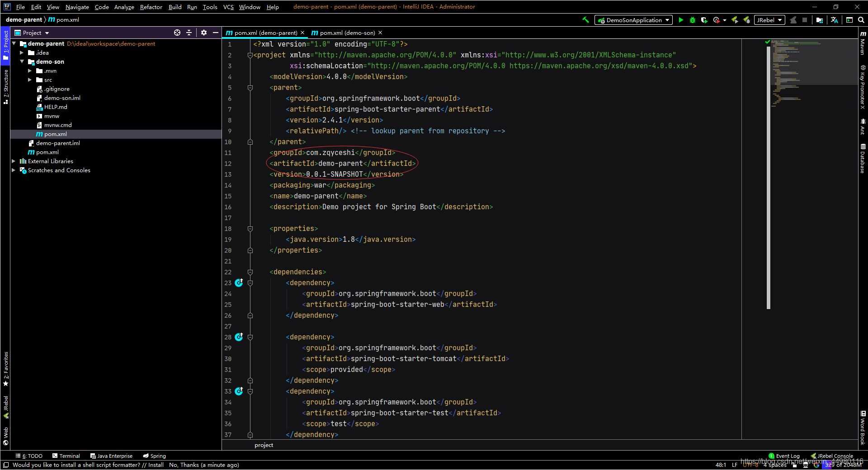This screenshot has height=470, width=868.
Task: Open the Terminal tool window
Action: pyautogui.click(x=66, y=456)
